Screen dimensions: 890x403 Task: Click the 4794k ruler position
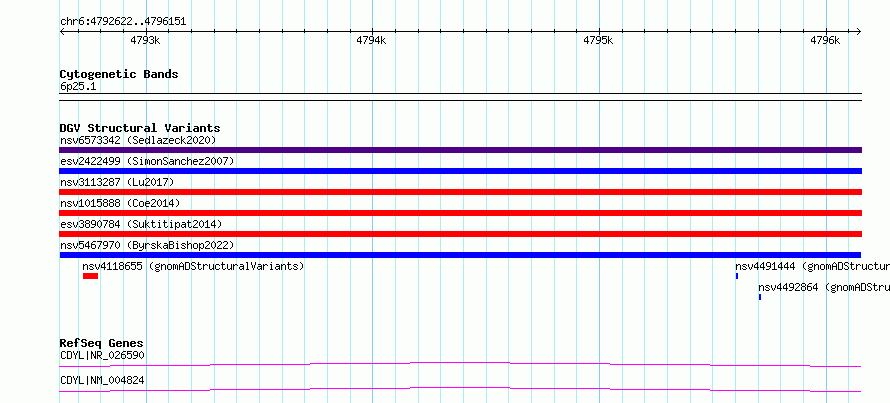pyautogui.click(x=371, y=40)
